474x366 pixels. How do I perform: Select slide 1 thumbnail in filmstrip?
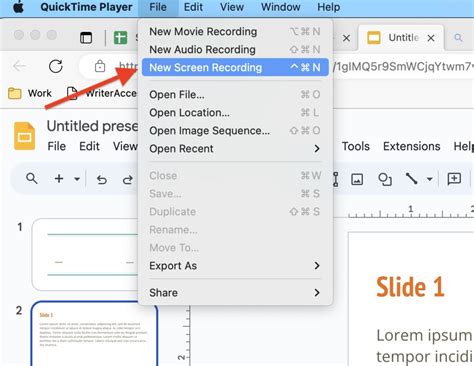[x=85, y=255]
